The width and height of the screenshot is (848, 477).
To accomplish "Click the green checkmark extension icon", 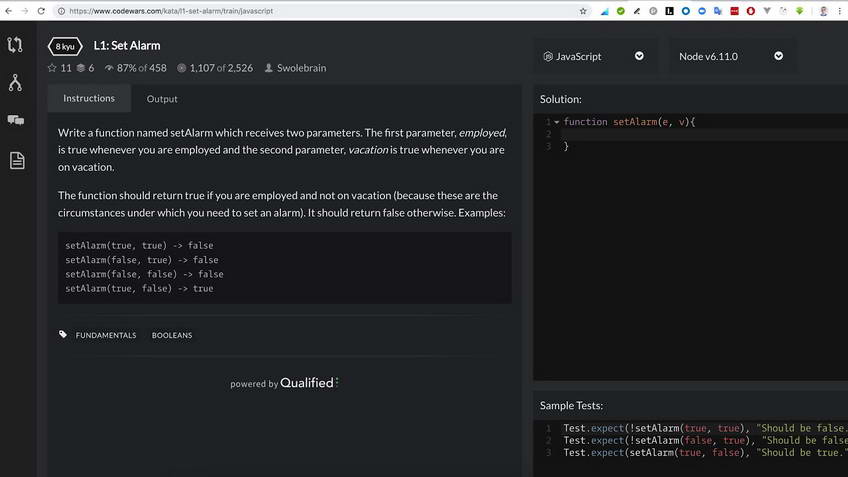I will [621, 11].
